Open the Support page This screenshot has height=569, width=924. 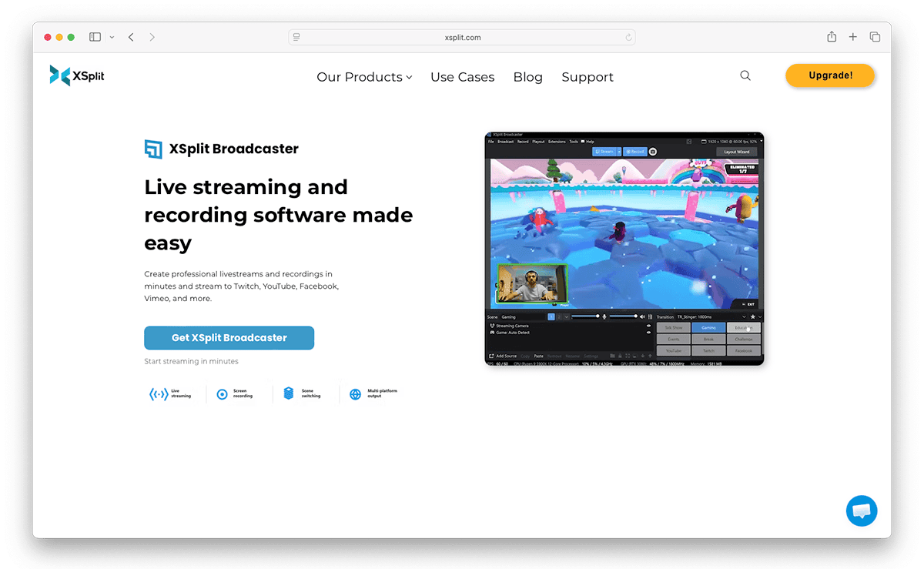[588, 77]
